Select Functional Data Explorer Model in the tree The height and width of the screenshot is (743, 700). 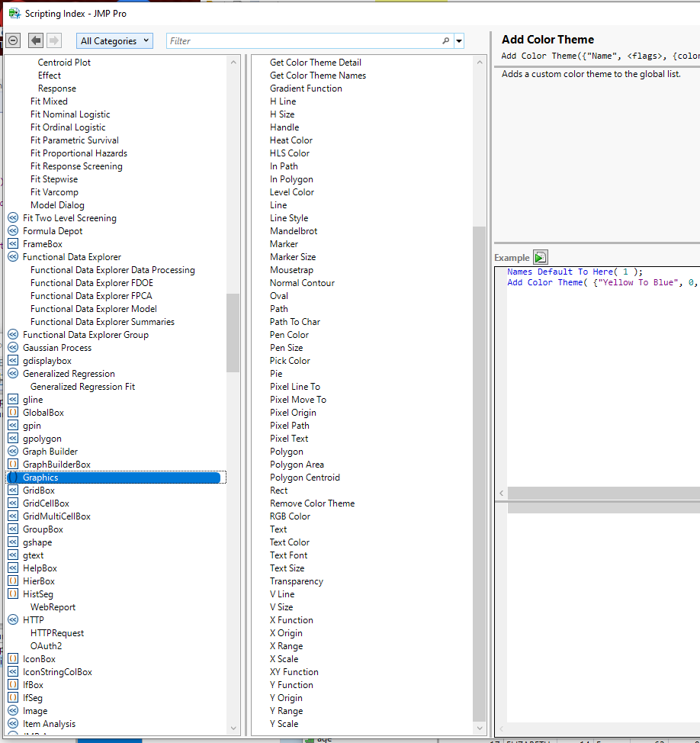(93, 309)
